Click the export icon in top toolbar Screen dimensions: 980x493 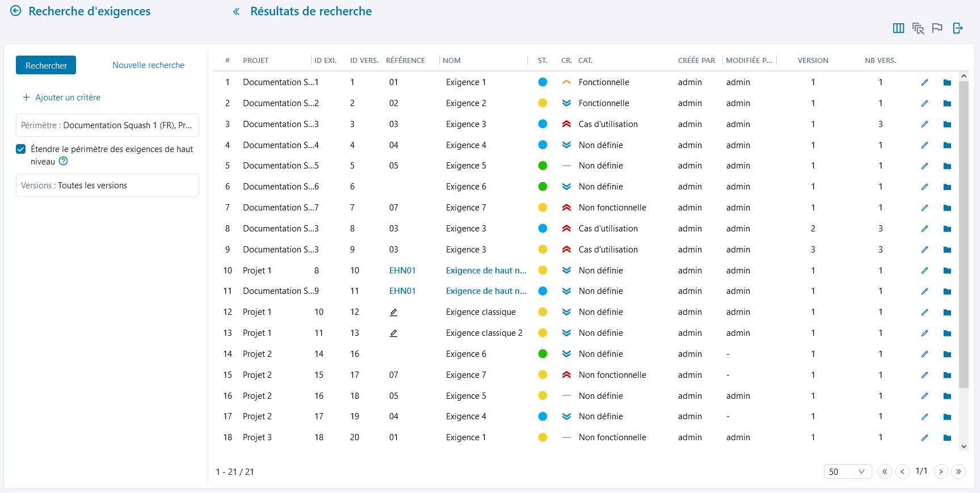[x=958, y=28]
